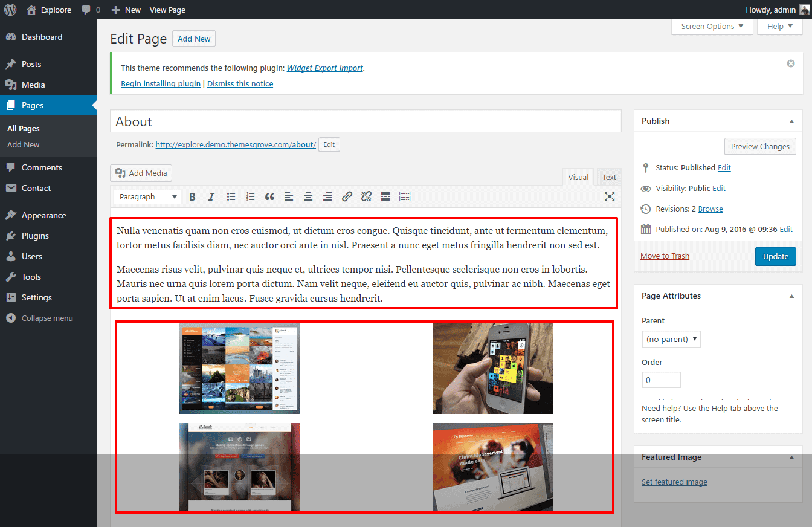Viewport: 812px width, 527px height.
Task: Open the Paragraph format dropdown
Action: pyautogui.click(x=147, y=196)
